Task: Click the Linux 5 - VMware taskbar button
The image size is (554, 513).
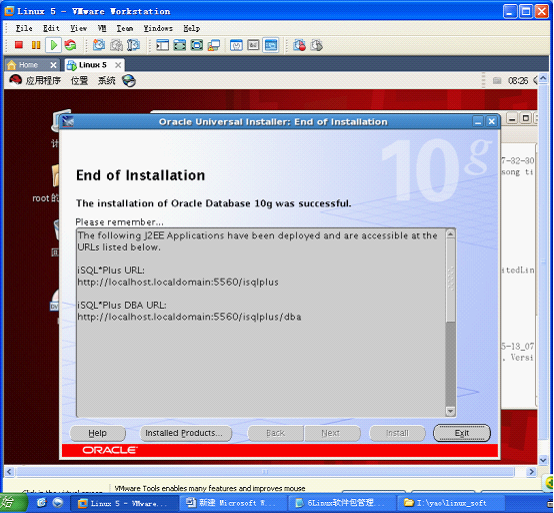Action: tap(124, 503)
